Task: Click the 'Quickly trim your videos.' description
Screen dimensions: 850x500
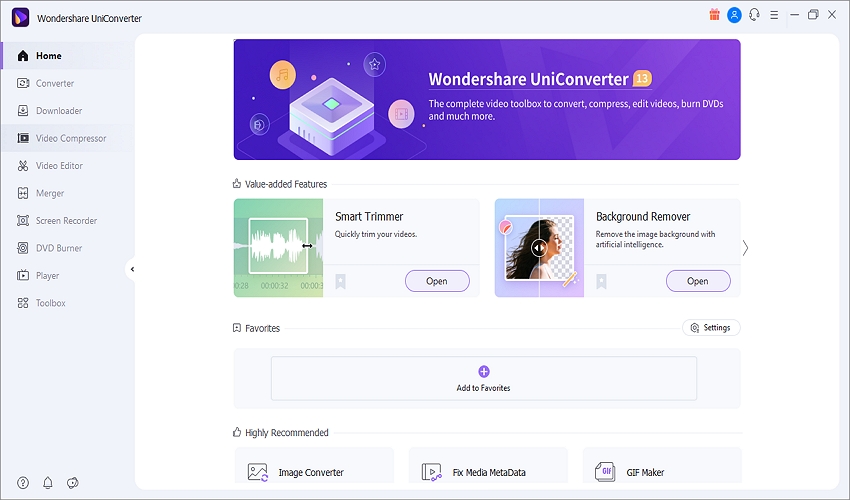Action: point(376,234)
